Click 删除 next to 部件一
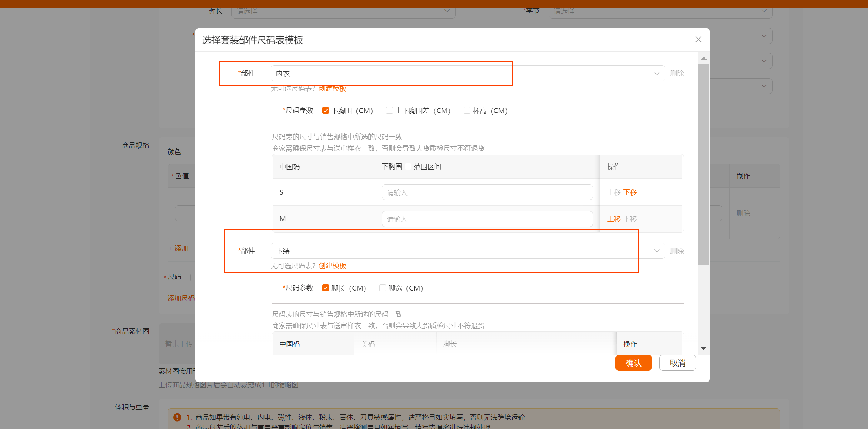This screenshot has width=868, height=429. [x=677, y=73]
